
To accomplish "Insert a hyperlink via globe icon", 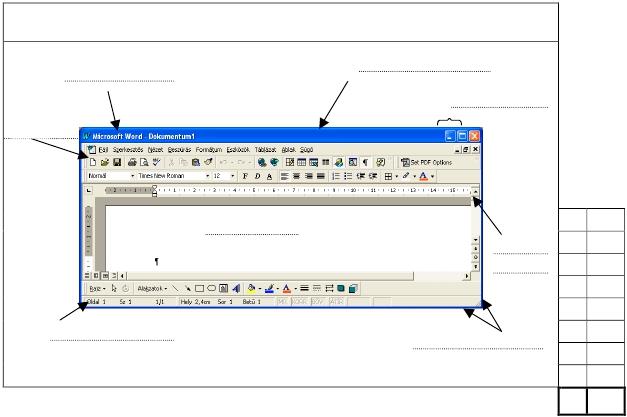I will (262, 162).
